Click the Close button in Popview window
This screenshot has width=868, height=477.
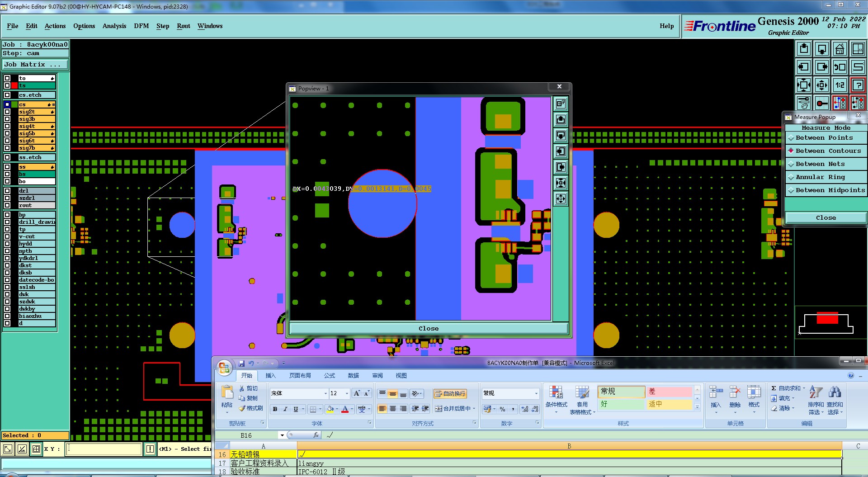click(429, 329)
